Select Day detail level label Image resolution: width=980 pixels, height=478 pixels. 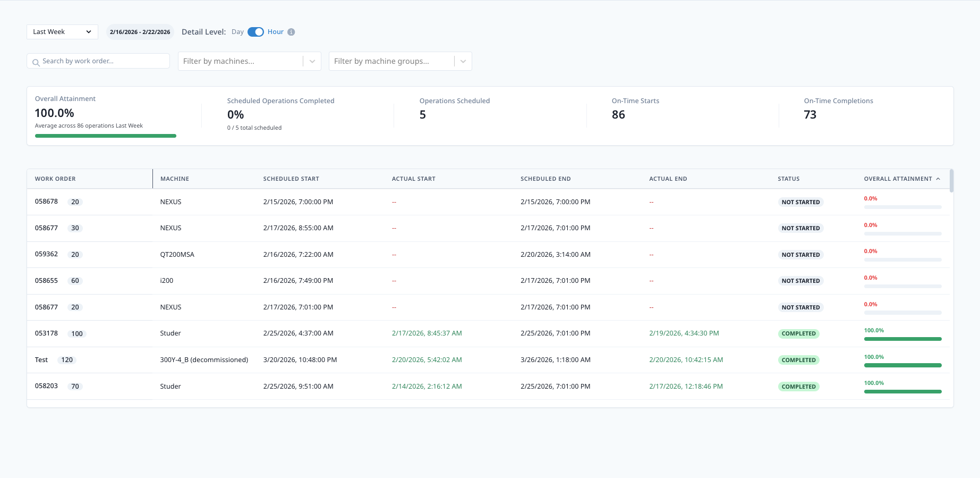pyautogui.click(x=237, y=32)
